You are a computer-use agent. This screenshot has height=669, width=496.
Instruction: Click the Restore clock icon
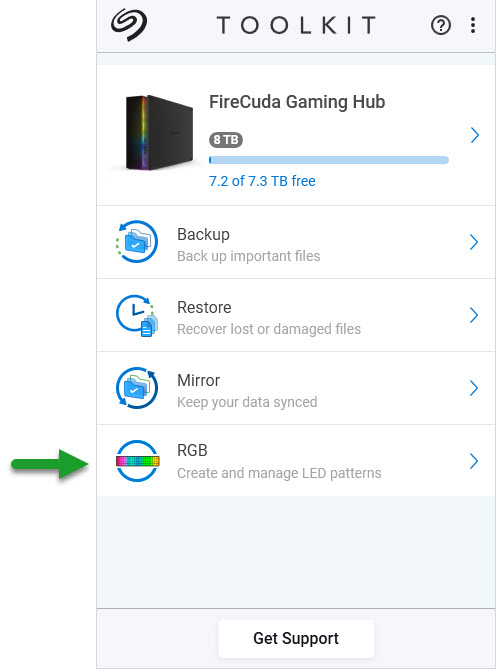point(137,315)
